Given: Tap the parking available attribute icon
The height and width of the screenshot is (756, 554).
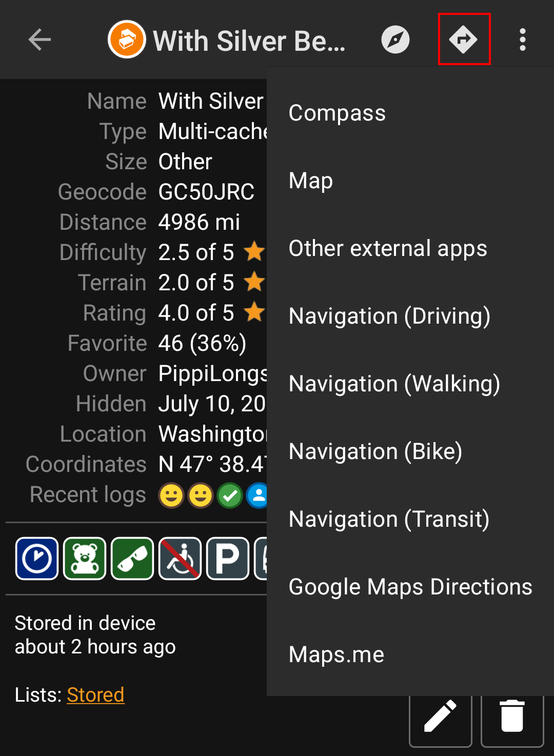Looking at the screenshot, I should (x=228, y=559).
